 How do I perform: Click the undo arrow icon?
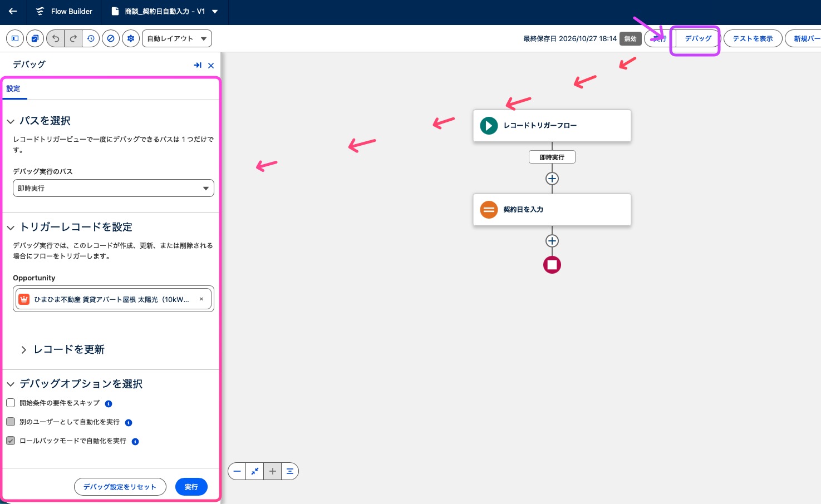tap(56, 38)
